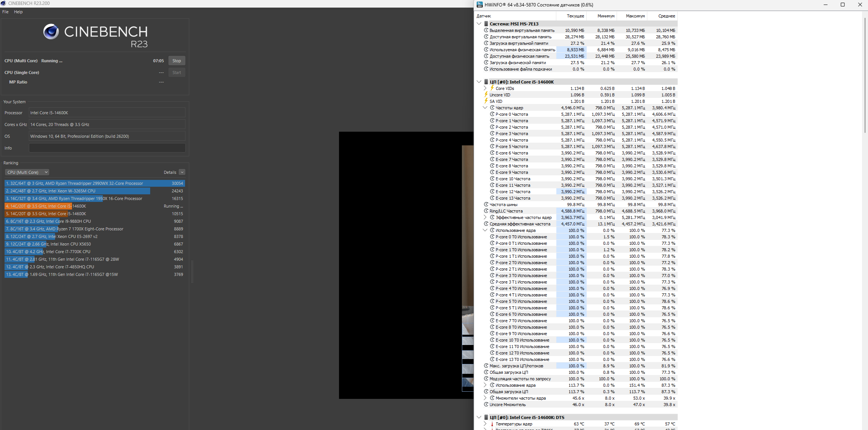The width and height of the screenshot is (868, 430).
Task: Click the chip icon beside Система: MSI MS-7E13
Action: [486, 24]
